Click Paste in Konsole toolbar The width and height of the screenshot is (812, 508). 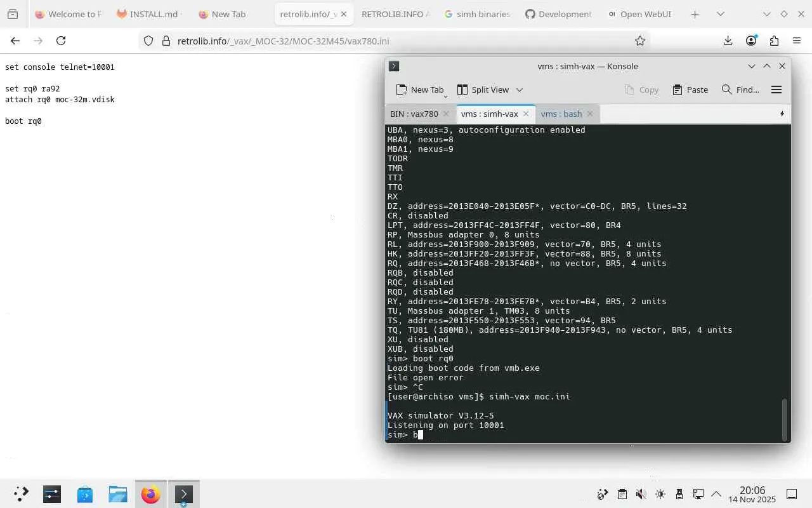click(x=690, y=90)
